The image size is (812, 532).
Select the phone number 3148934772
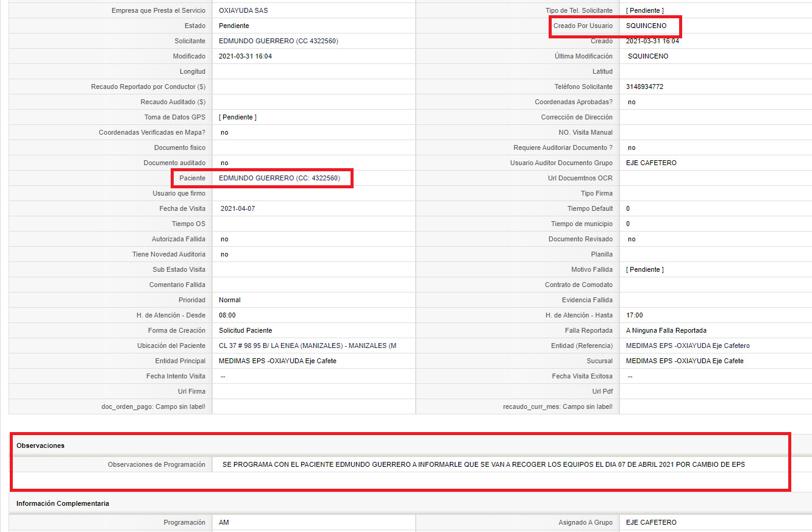click(644, 87)
